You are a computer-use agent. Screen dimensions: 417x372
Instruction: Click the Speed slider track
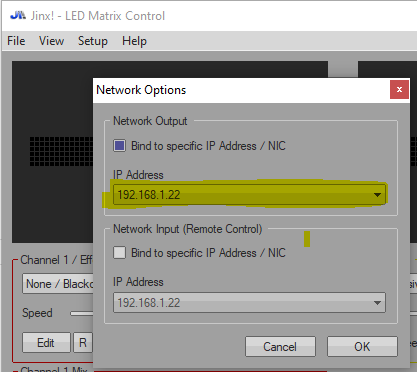point(82,313)
